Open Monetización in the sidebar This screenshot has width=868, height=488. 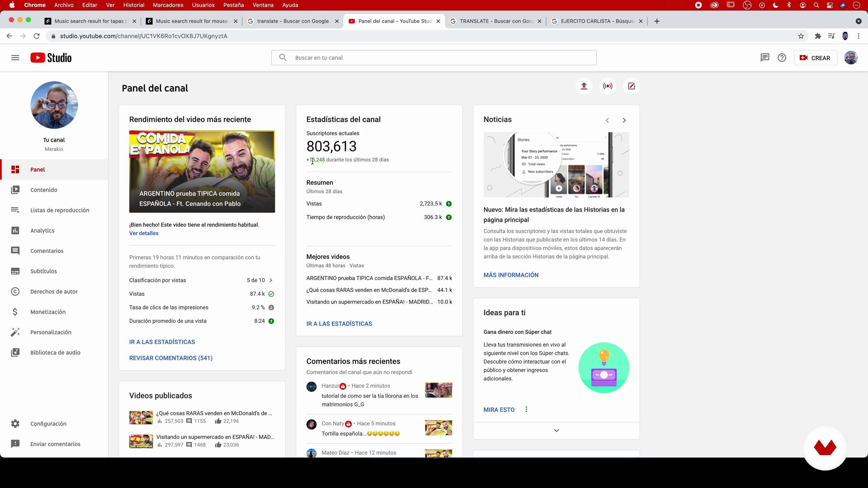pyautogui.click(x=54, y=312)
